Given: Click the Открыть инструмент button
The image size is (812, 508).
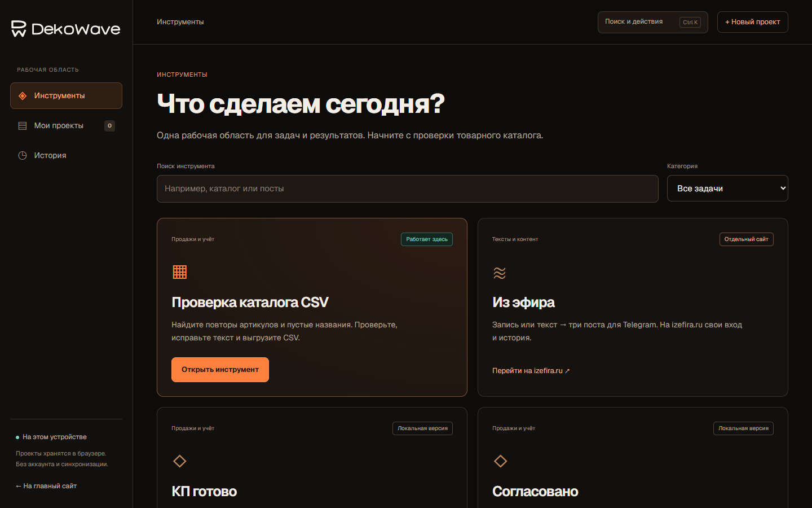Looking at the screenshot, I should (220, 370).
